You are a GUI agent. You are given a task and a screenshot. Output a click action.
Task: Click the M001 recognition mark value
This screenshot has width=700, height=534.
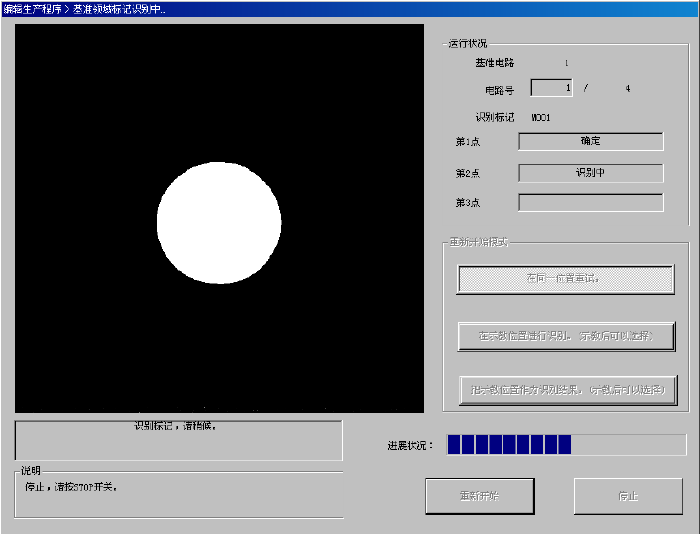pyautogui.click(x=541, y=118)
